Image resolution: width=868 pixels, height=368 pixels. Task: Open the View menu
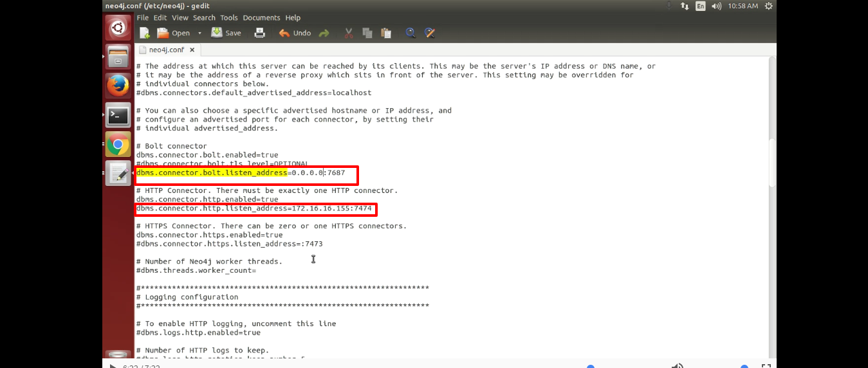pos(180,17)
